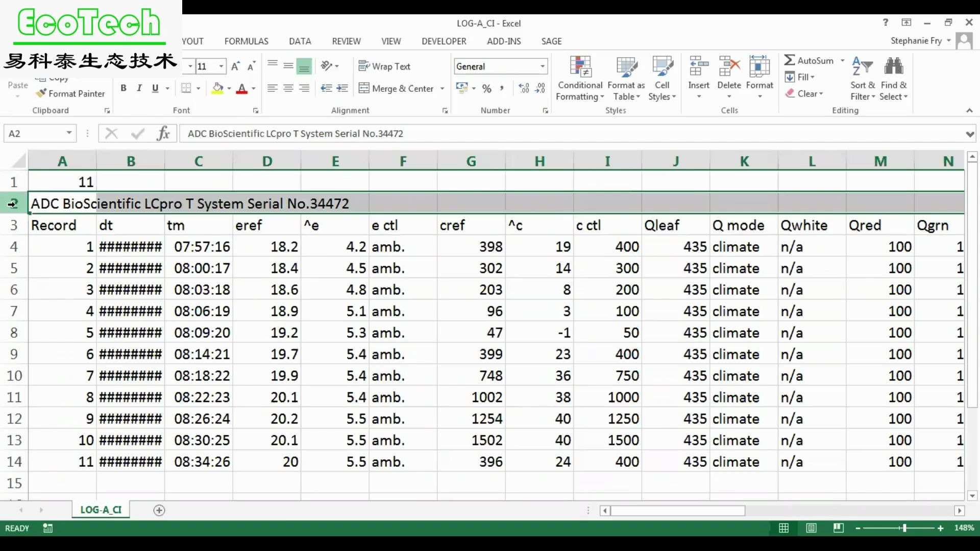
Task: Click the Clear button in Editing group
Action: coord(804,93)
